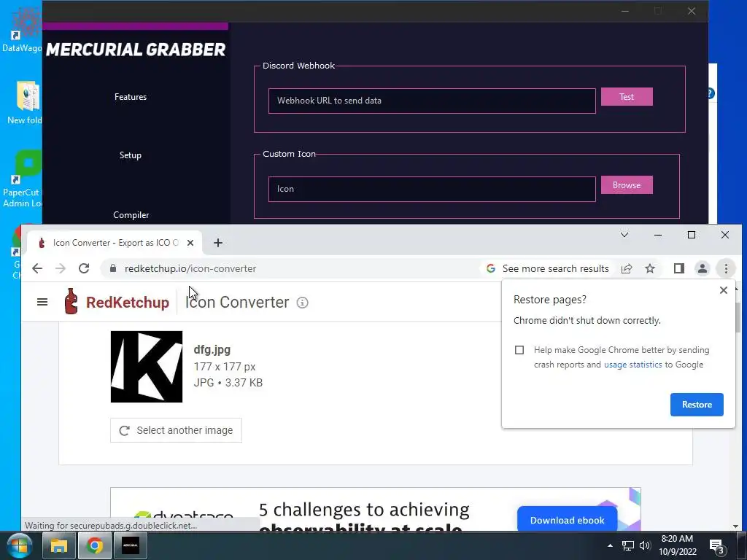
Task: Focus the Webhook URL input field
Action: 432,101
